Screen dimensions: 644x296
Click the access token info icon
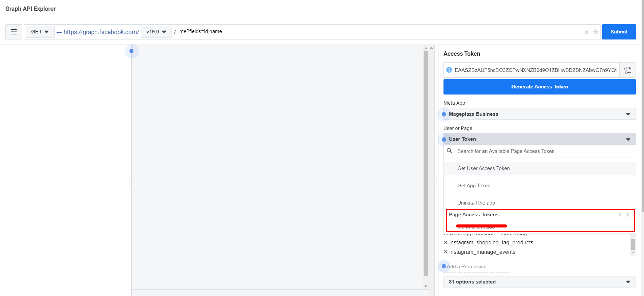pyautogui.click(x=449, y=70)
